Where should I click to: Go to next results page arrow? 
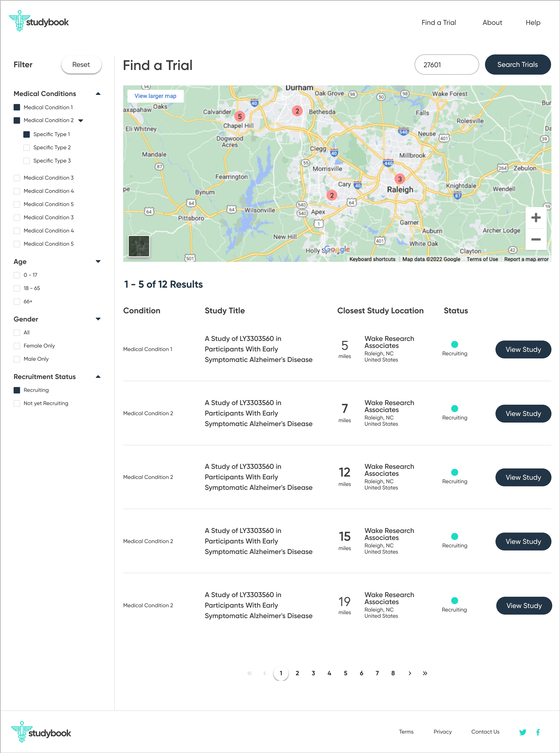click(409, 673)
